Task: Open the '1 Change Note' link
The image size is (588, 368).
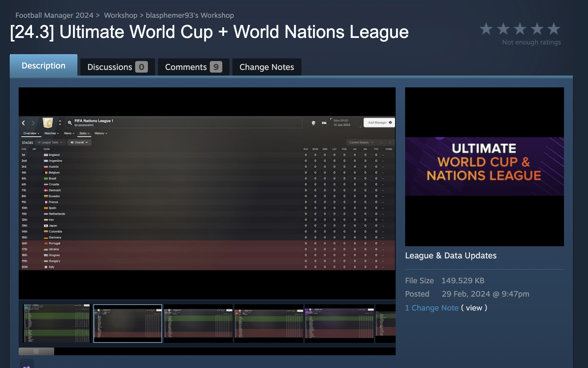Action: (x=432, y=308)
